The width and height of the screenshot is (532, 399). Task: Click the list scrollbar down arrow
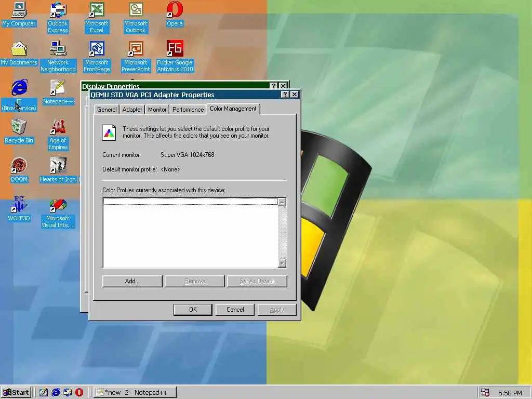282,263
